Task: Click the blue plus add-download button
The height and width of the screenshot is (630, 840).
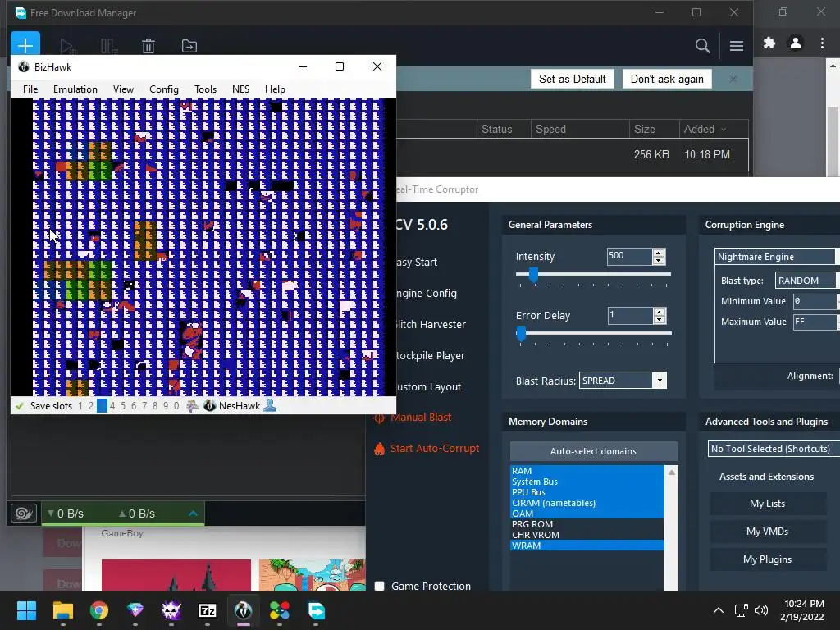Action: (25, 44)
